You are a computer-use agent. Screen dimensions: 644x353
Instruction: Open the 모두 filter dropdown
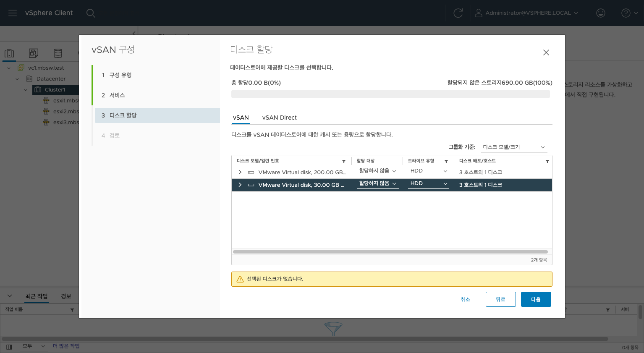tap(34, 346)
